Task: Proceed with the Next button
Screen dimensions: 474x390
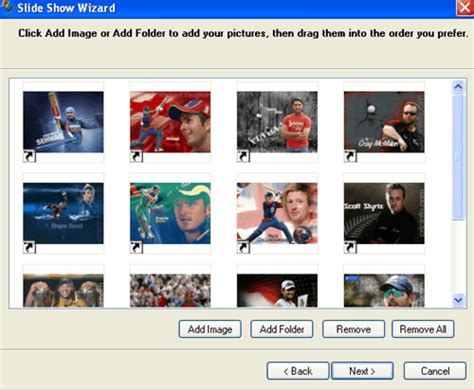Action: [x=362, y=371]
